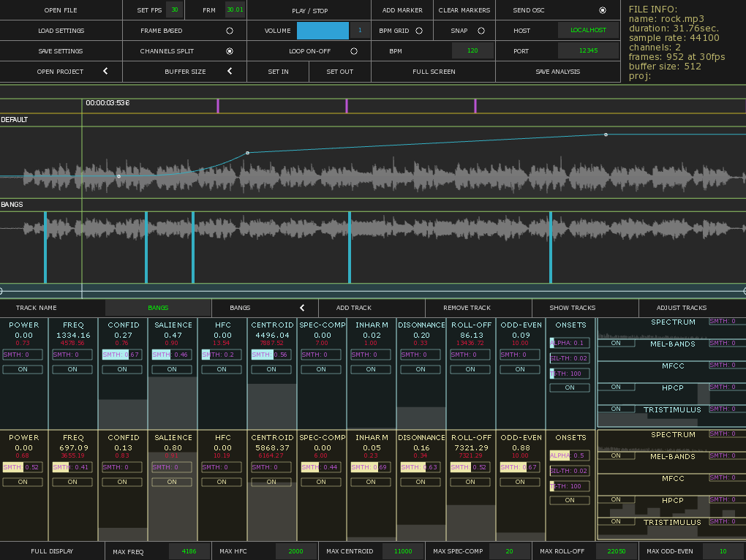This screenshot has width=746, height=560.
Task: Adjust the blue Volume slider
Action: [x=323, y=31]
